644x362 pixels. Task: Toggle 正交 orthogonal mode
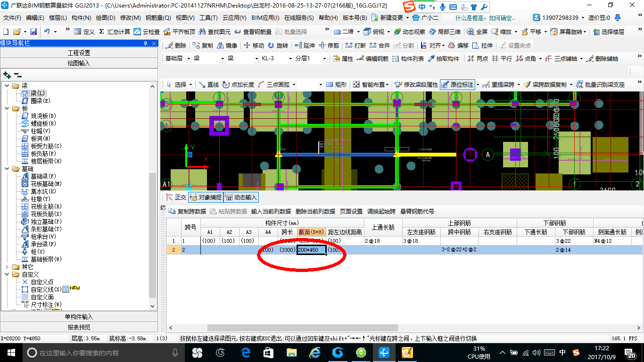tap(176, 197)
